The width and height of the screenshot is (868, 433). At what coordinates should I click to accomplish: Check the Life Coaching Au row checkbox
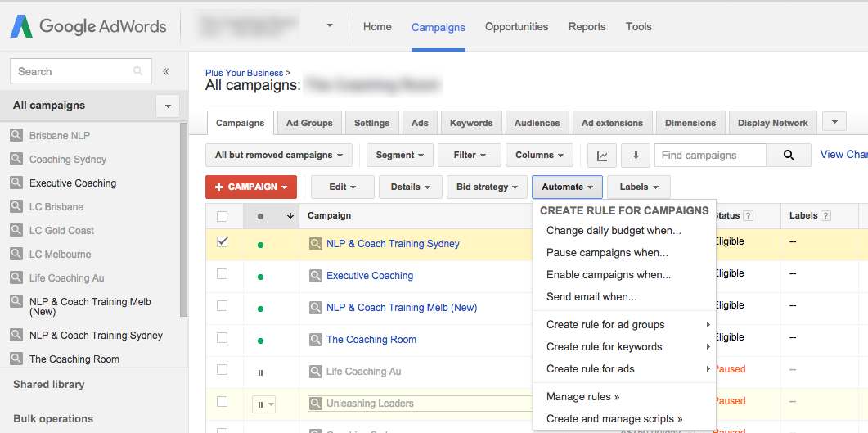tap(222, 369)
